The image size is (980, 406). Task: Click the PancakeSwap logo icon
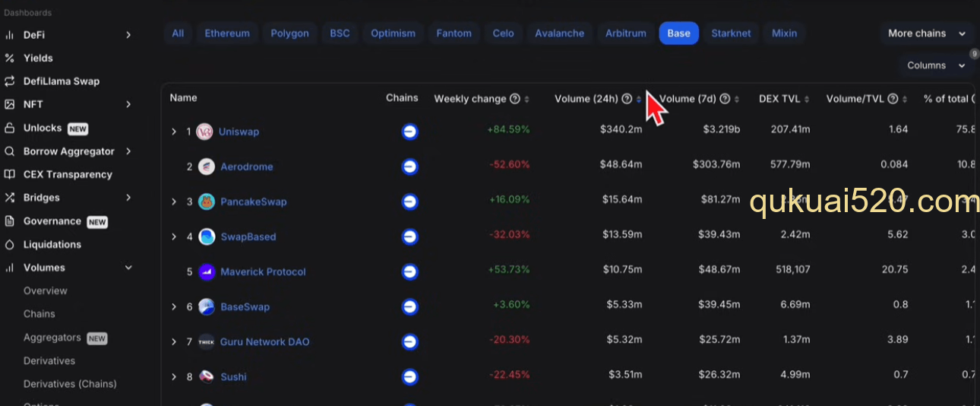click(207, 201)
